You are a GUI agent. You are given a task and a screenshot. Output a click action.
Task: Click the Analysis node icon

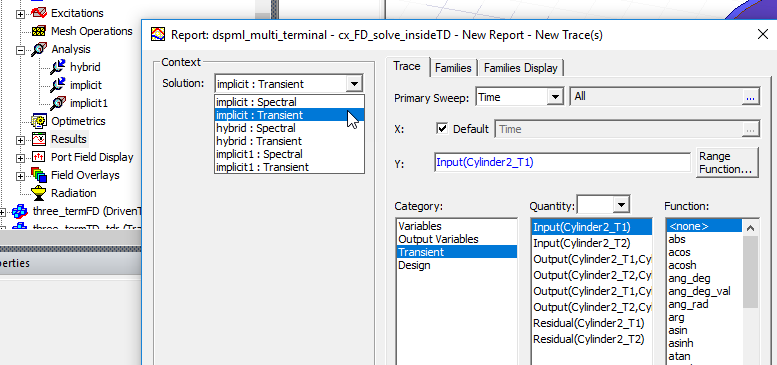(39, 49)
